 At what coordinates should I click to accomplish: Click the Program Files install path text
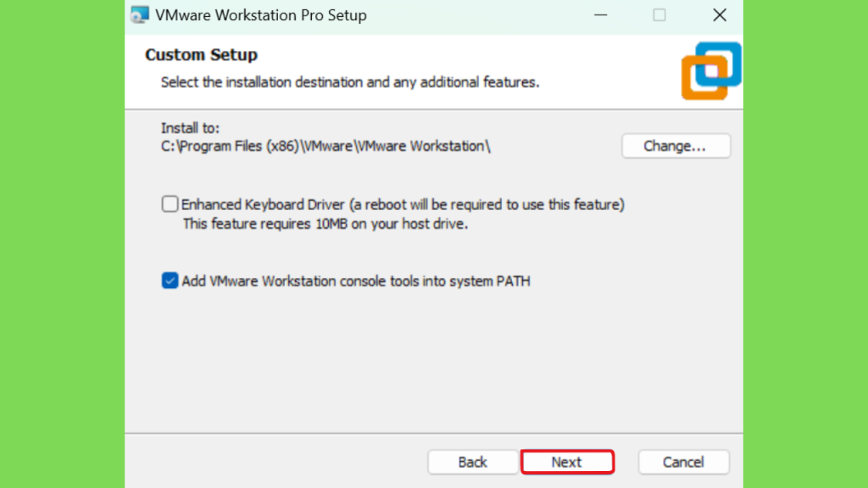point(325,146)
